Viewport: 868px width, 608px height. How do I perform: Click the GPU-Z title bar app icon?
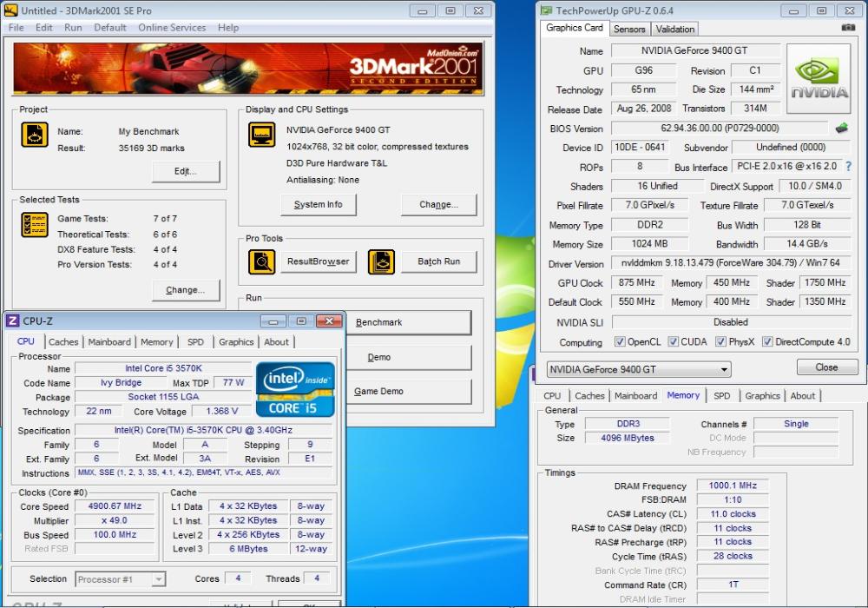(546, 10)
